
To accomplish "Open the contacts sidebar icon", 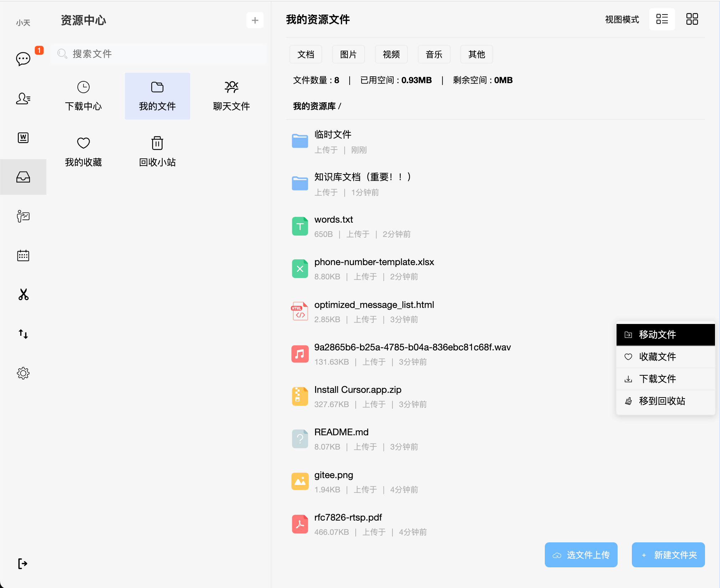I will coord(23,98).
